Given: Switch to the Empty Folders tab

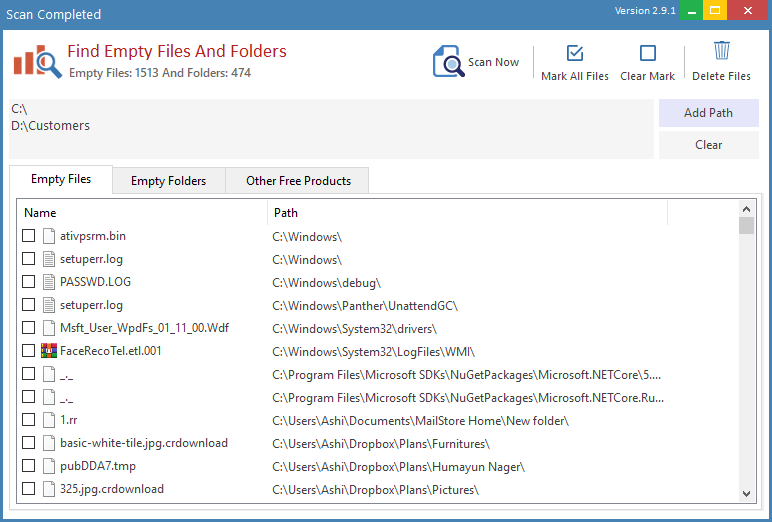Looking at the screenshot, I should [168, 181].
